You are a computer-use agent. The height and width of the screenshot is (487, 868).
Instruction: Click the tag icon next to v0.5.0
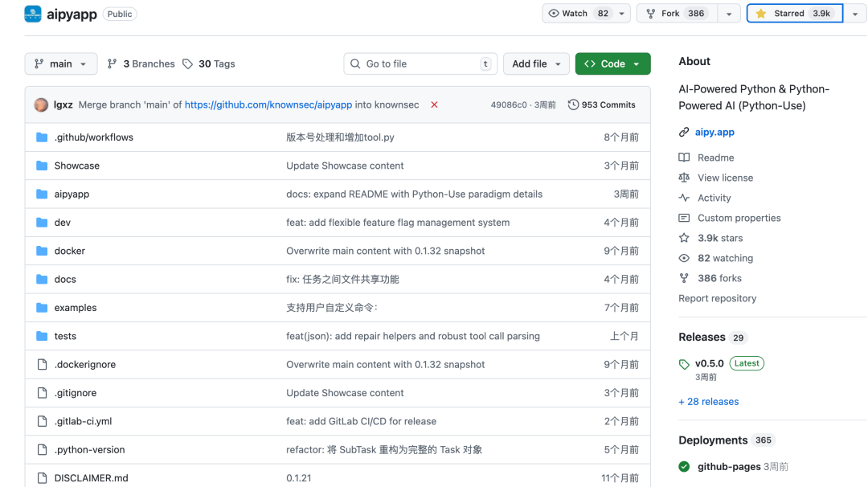[684, 363]
